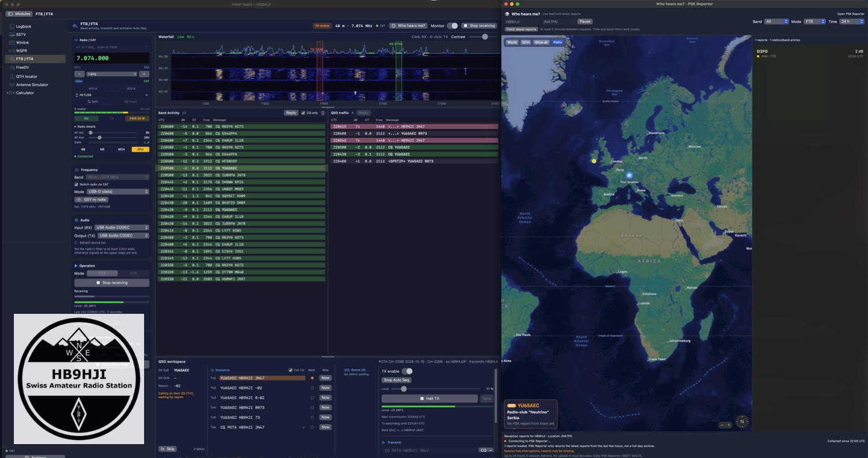Click the compass icon on the map

(742, 422)
